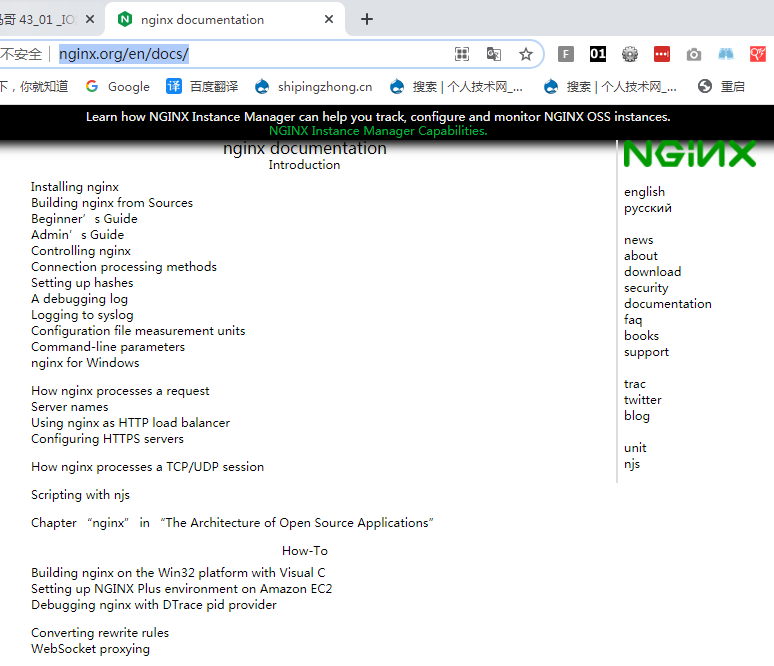Go to news in sidebar menu
The height and width of the screenshot is (666, 774).
638,240
